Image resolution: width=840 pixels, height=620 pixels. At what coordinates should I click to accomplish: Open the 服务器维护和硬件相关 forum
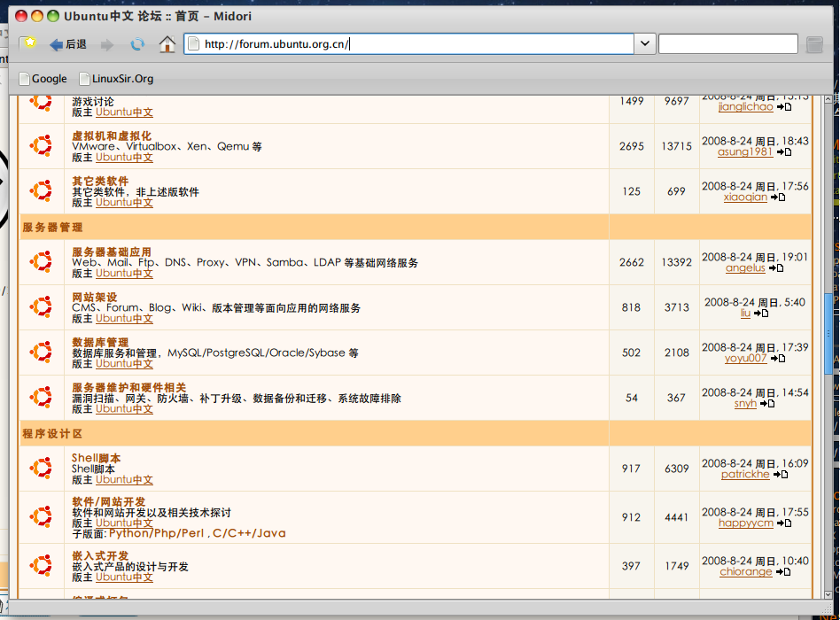pos(129,387)
